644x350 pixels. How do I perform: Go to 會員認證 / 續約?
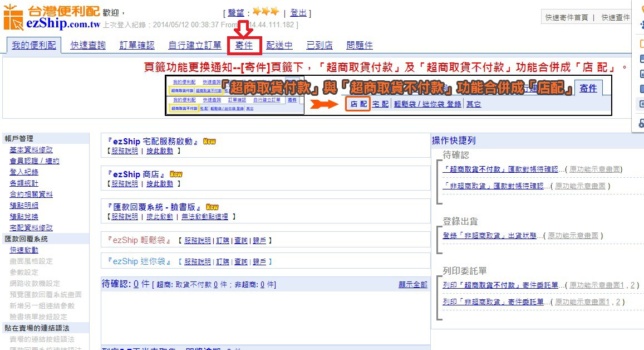[35, 161]
